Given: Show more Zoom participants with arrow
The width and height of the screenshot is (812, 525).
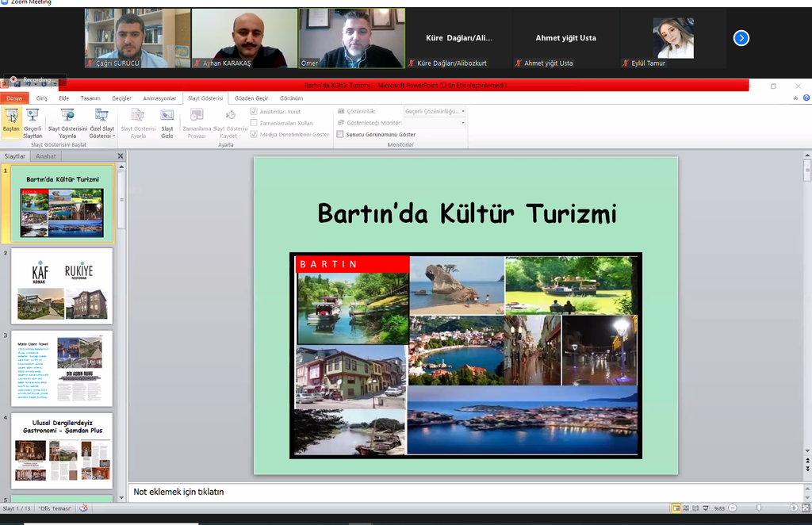Looking at the screenshot, I should pyautogui.click(x=741, y=38).
